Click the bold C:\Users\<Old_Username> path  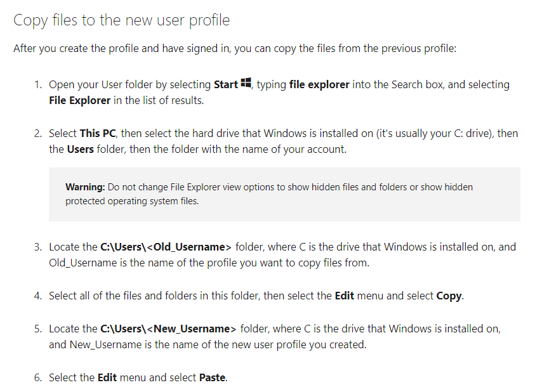click(166, 247)
